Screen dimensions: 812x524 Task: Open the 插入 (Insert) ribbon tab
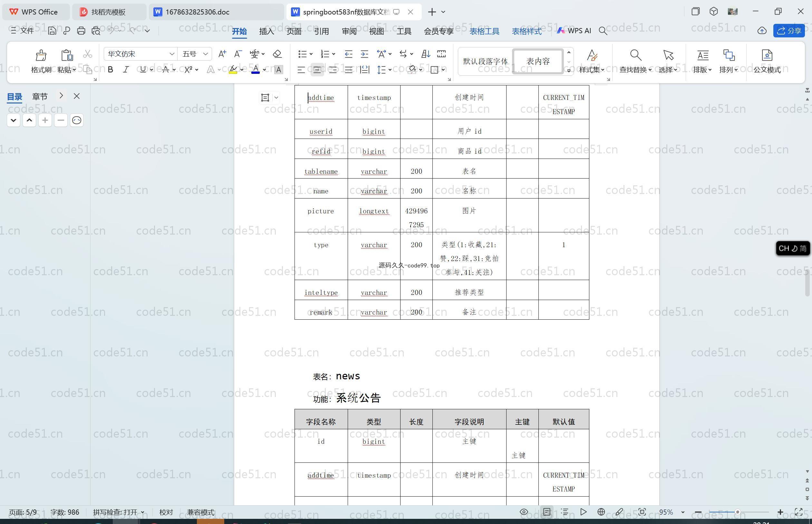(266, 31)
